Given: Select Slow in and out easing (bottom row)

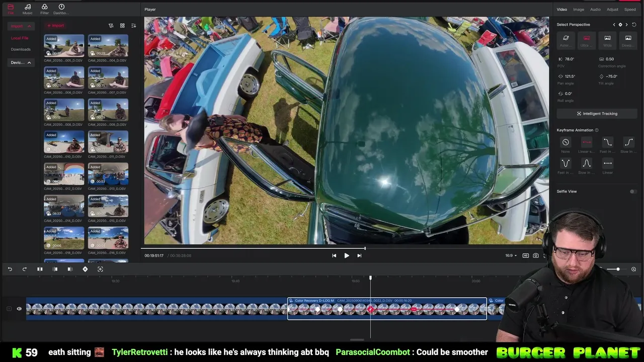Looking at the screenshot, I should click(587, 164).
